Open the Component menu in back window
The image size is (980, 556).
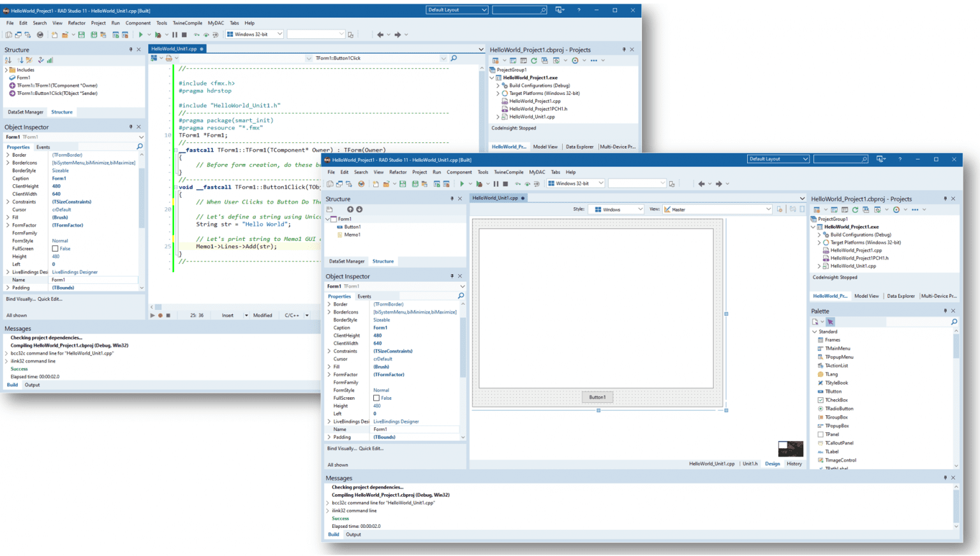pos(138,23)
